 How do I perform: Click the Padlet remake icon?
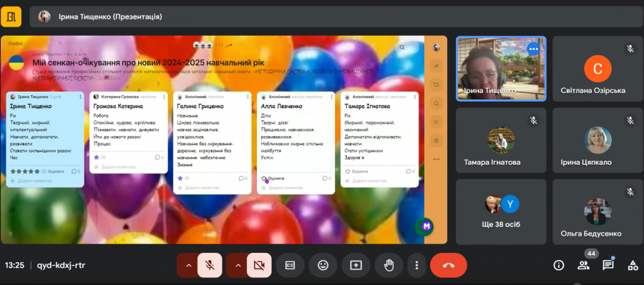tap(436, 84)
